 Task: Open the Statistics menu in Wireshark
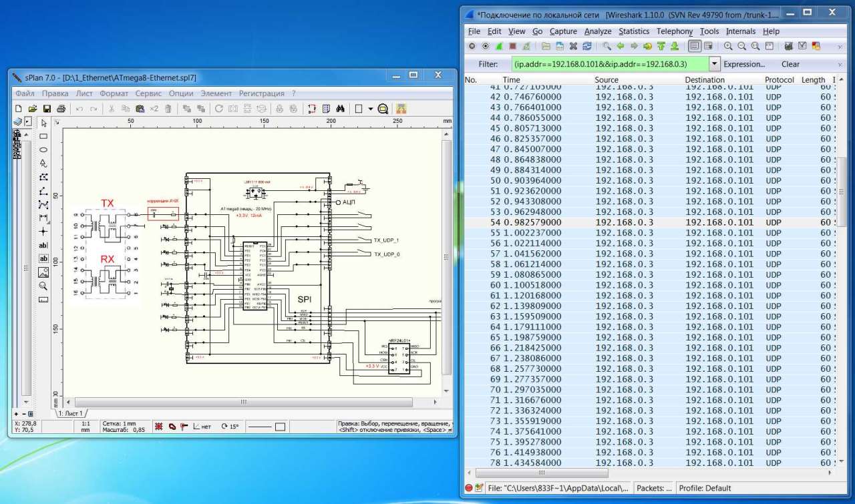(634, 31)
